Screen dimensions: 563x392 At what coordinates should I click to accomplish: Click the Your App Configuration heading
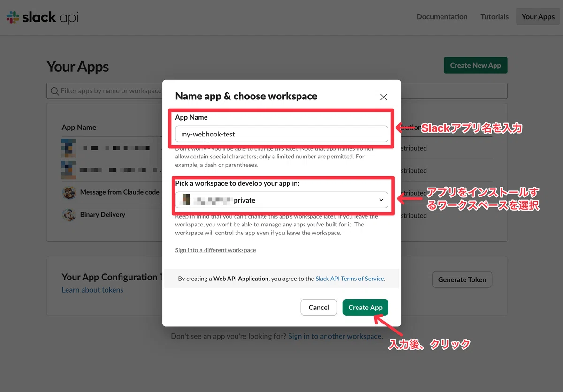112,277
